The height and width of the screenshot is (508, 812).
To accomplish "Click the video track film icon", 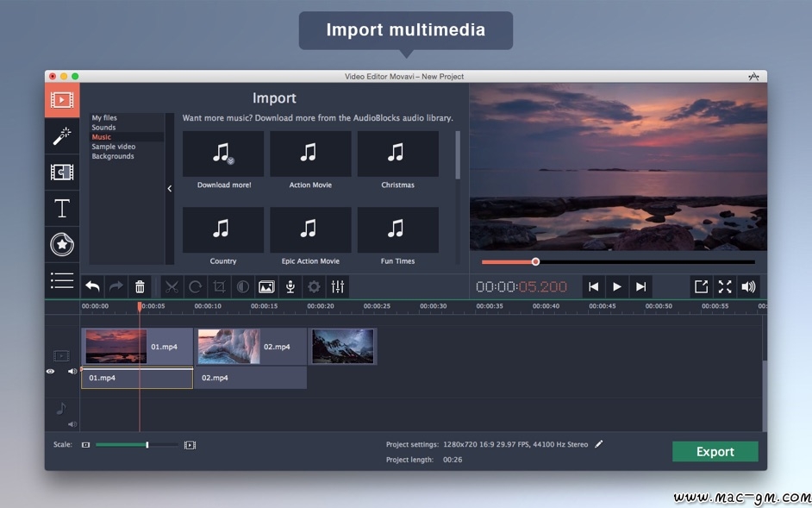I will pos(61,355).
